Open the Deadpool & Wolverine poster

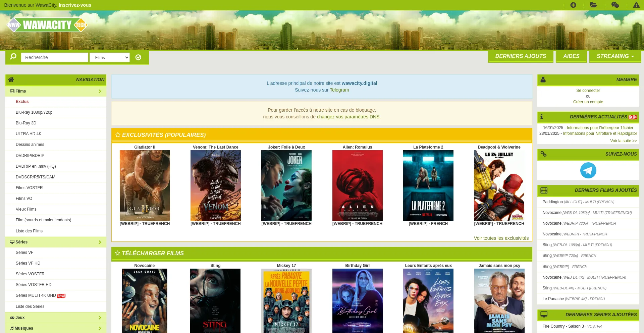(x=499, y=185)
